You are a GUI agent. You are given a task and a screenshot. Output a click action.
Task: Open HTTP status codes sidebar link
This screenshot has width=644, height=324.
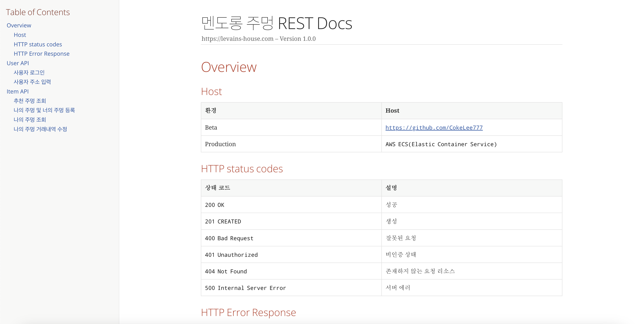[38, 45]
